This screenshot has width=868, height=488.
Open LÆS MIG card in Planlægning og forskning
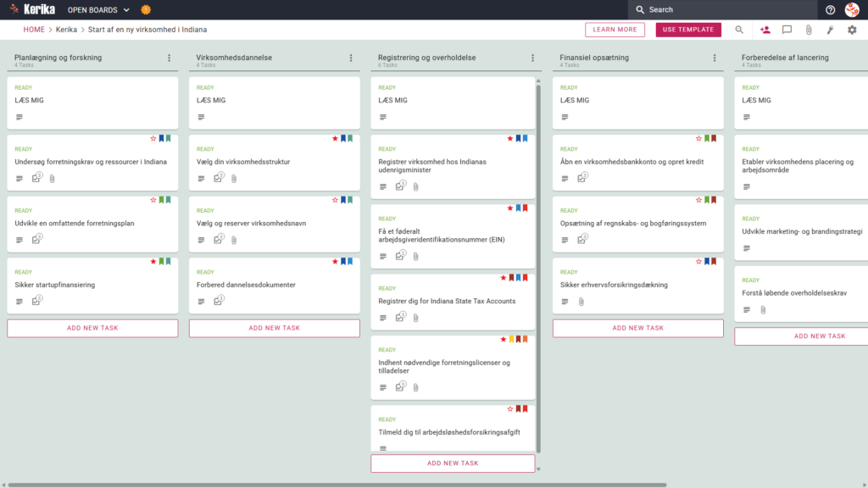[92, 103]
